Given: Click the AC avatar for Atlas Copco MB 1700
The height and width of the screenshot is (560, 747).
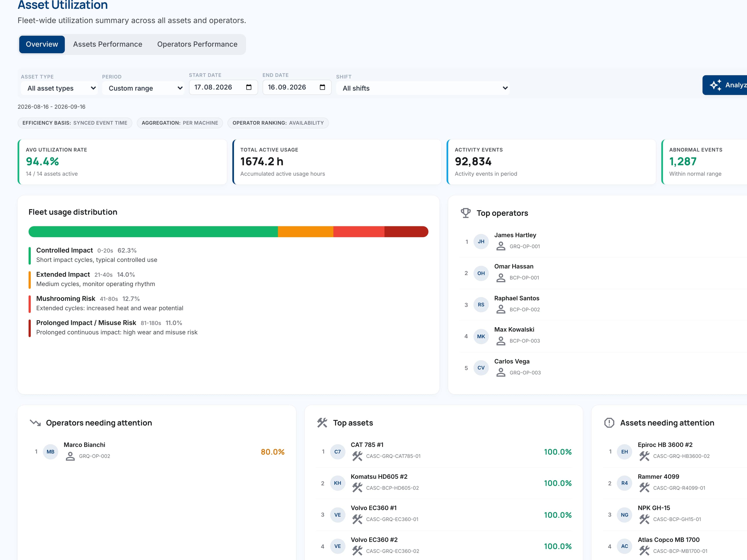Looking at the screenshot, I should (x=624, y=546).
